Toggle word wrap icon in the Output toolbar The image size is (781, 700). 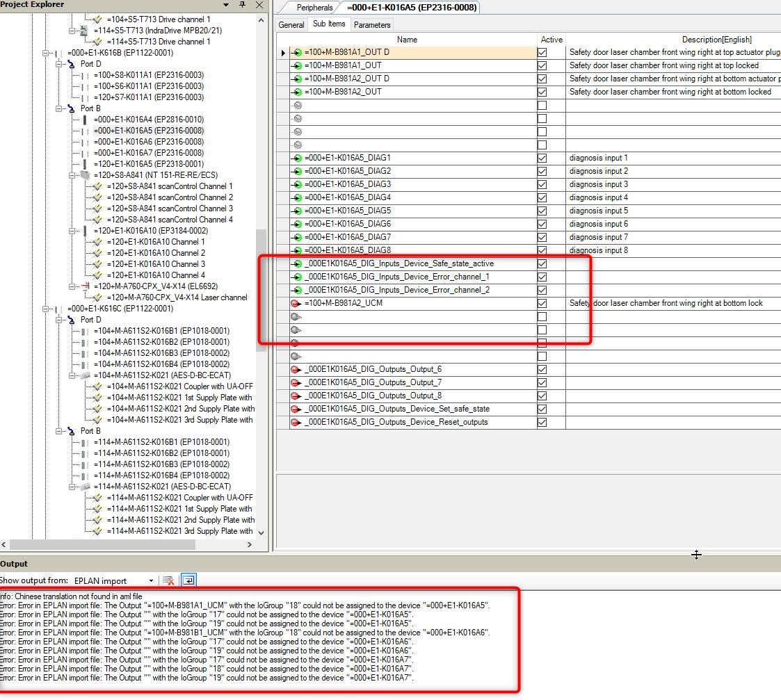(188, 580)
